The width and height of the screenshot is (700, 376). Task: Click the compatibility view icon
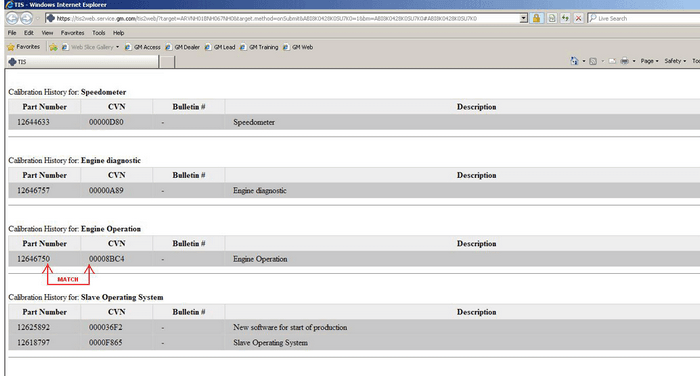[x=552, y=18]
